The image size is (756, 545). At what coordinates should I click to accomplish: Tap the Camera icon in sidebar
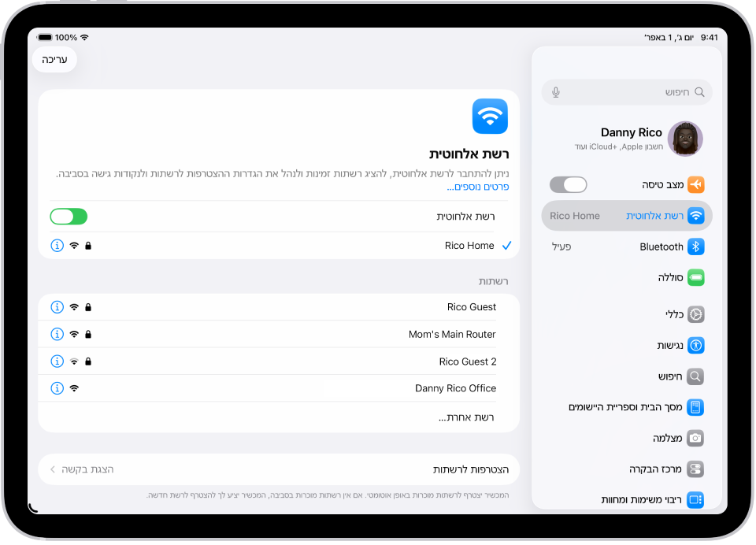pyautogui.click(x=695, y=439)
